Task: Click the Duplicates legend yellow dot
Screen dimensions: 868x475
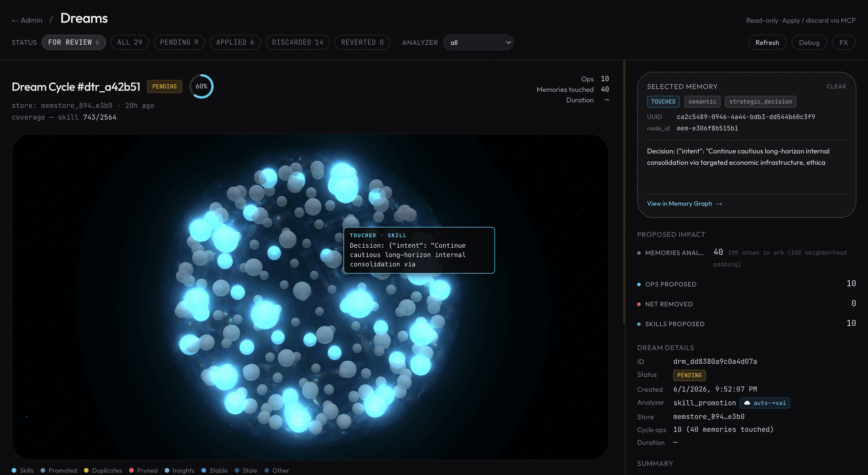Action: [x=86, y=470]
